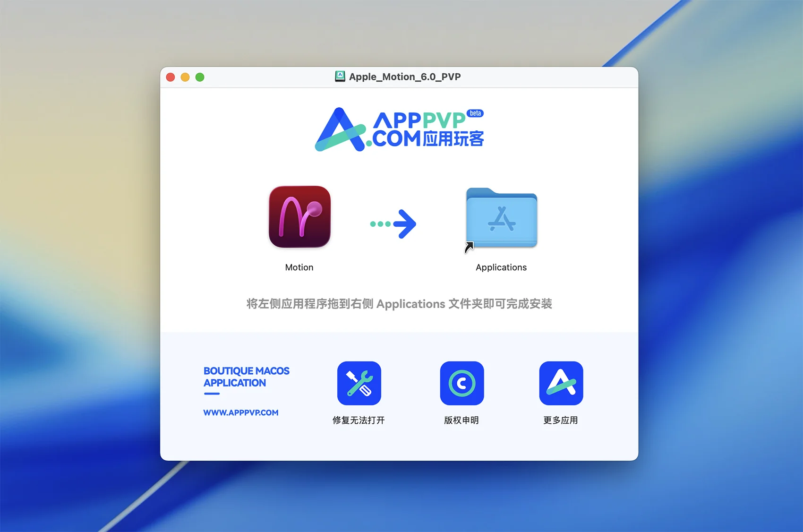The width and height of the screenshot is (803, 532).
Task: Select the Motion file name label
Action: (x=299, y=267)
